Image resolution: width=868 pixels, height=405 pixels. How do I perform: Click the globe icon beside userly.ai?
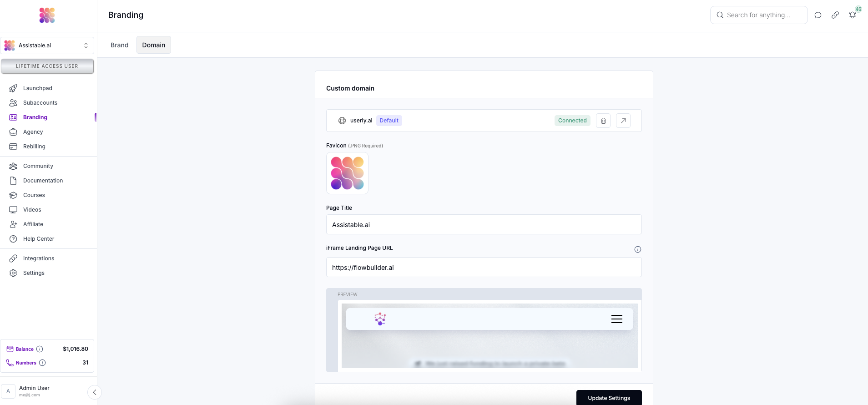pos(342,121)
